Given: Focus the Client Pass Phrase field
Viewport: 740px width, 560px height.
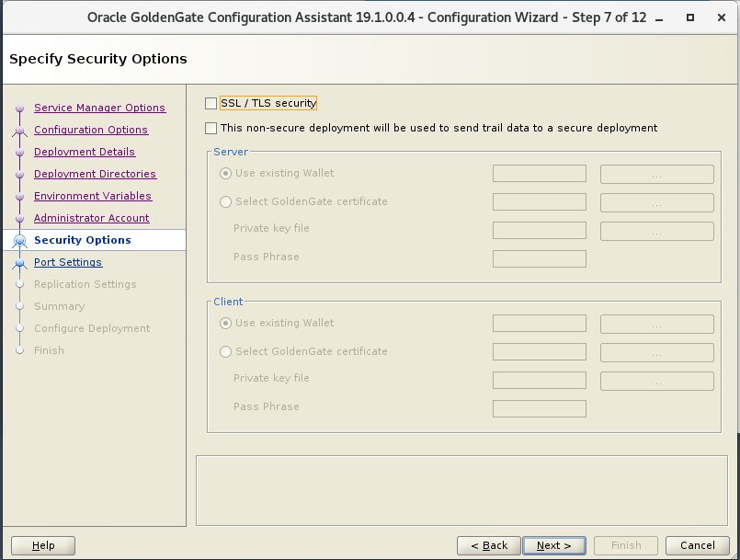Looking at the screenshot, I should pos(540,409).
